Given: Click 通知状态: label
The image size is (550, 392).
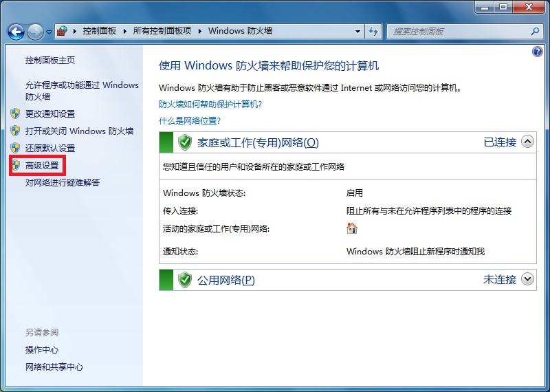Looking at the screenshot, I should 180,252.
